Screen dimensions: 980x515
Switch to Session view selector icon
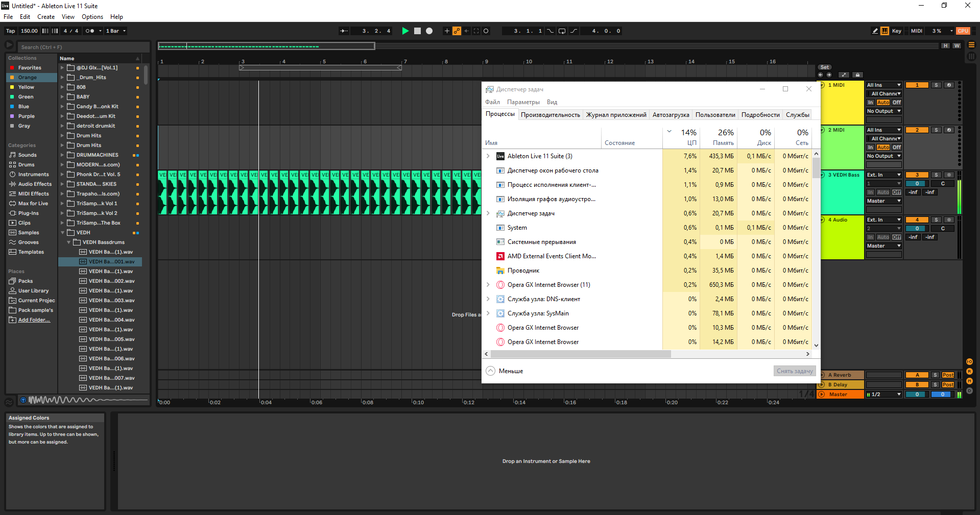(x=972, y=57)
